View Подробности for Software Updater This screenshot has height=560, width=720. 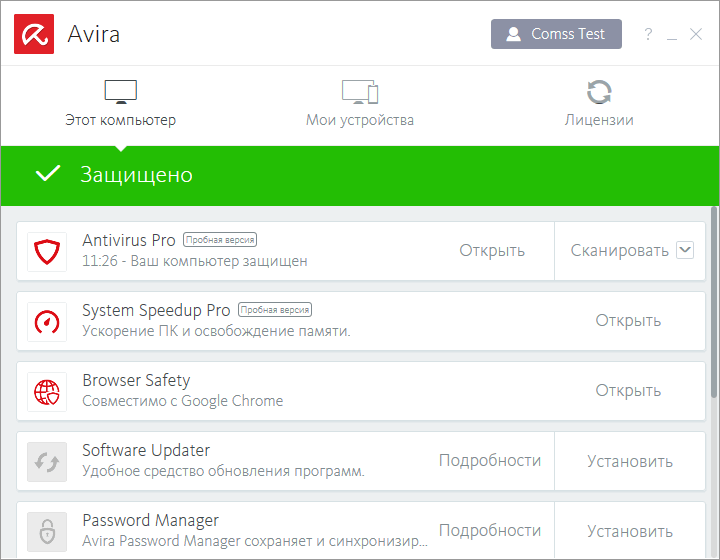click(490, 461)
